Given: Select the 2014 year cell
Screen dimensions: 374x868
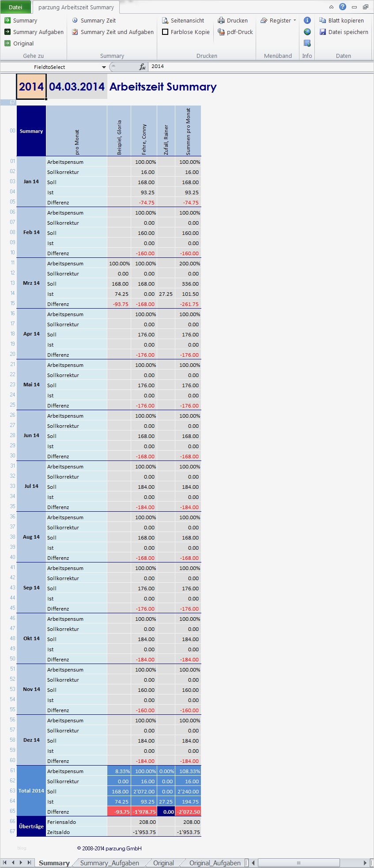Looking at the screenshot, I should click(31, 87).
